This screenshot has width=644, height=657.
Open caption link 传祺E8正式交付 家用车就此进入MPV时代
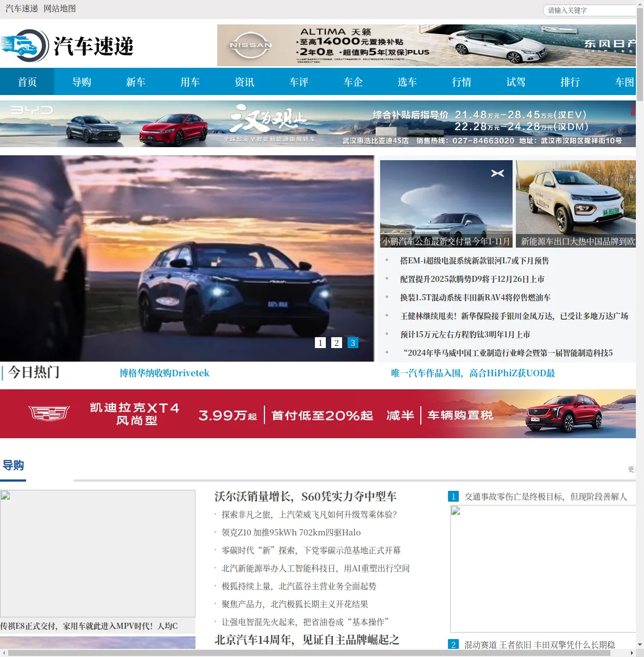tap(89, 626)
